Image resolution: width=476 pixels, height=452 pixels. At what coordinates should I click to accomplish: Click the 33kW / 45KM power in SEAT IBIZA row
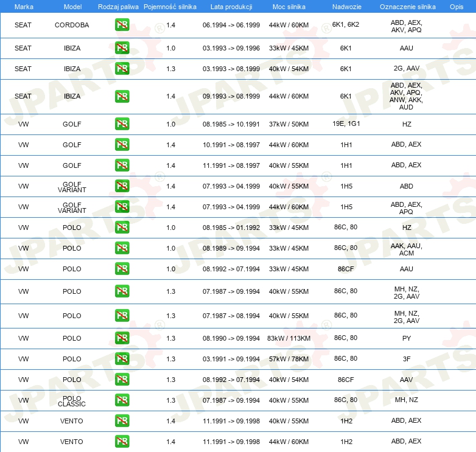pyautogui.click(x=289, y=48)
